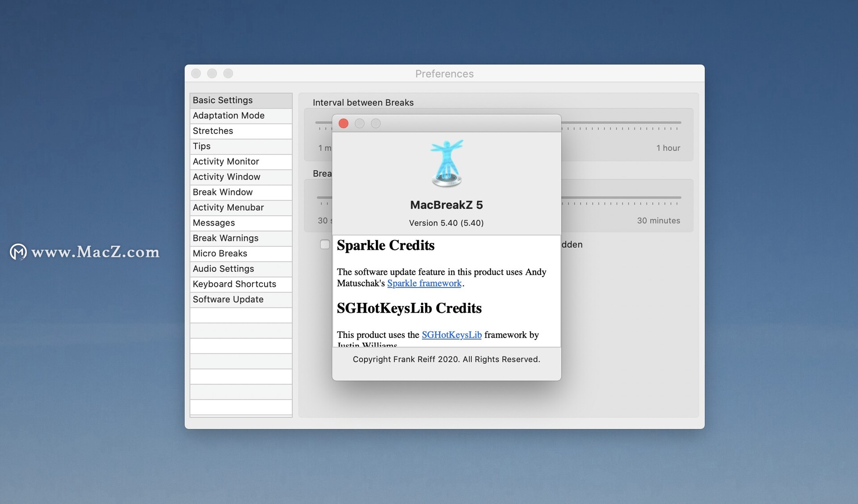Click the Sparkle Credits heading
Viewport: 858px width, 504px height.
[x=386, y=245]
